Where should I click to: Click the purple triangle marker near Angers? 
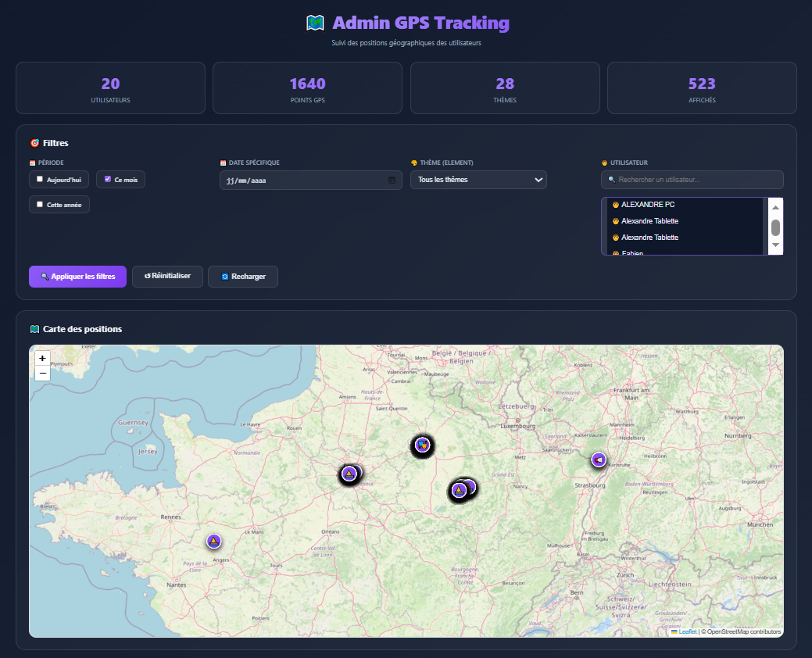coord(213,540)
